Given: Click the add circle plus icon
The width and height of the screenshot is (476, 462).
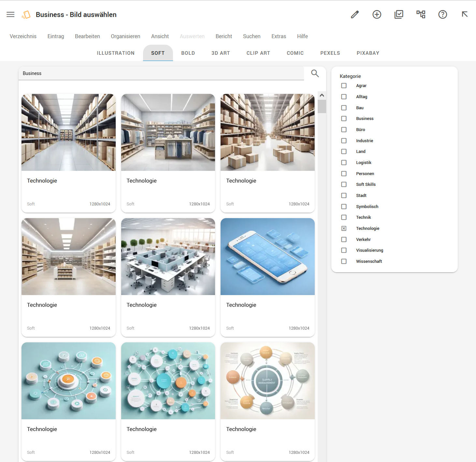Looking at the screenshot, I should point(377,14).
